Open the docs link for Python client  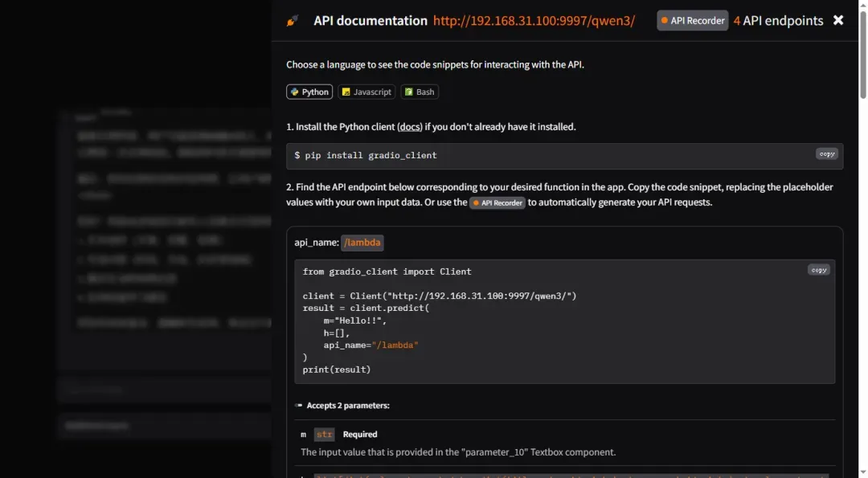click(410, 127)
